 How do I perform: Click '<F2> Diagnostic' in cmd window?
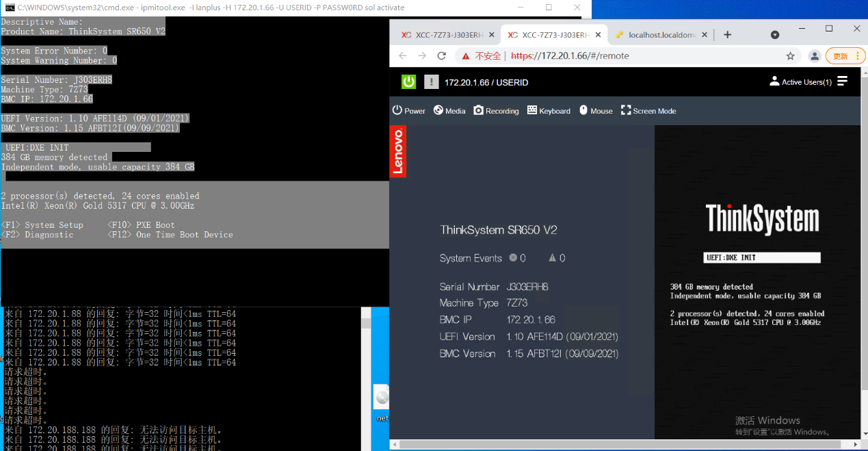coord(37,235)
